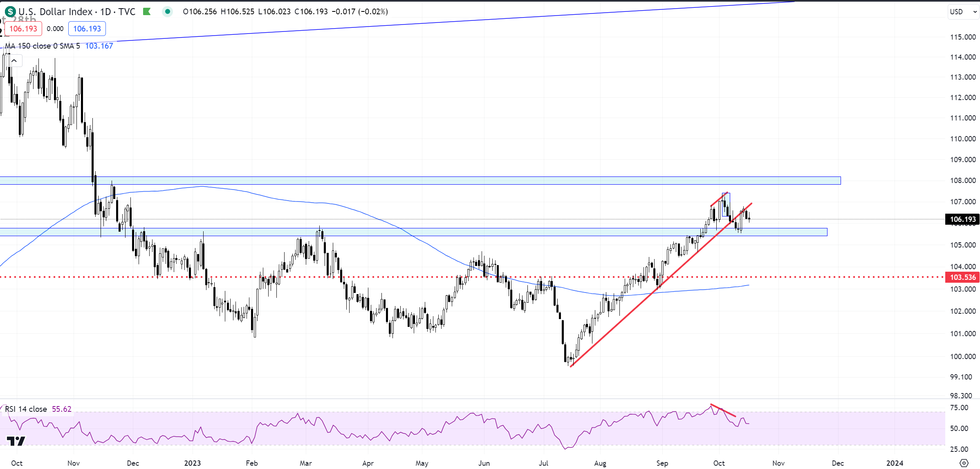Select the MA 150 close indicator legend
This screenshot has height=469, width=980.
click(43, 46)
